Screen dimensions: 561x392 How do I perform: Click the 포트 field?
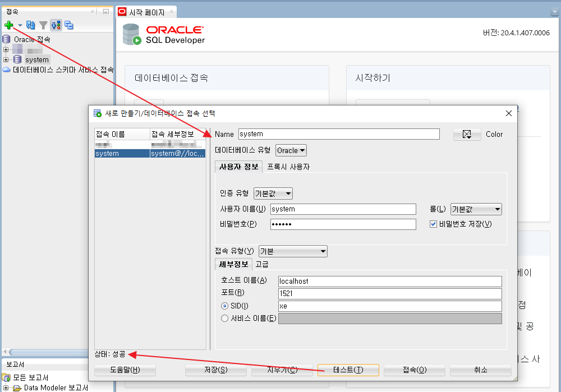[x=390, y=294]
